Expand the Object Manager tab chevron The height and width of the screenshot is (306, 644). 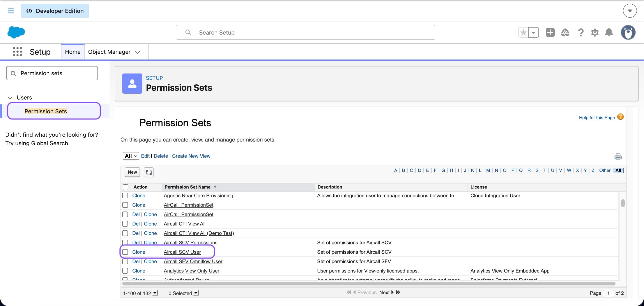click(x=138, y=52)
